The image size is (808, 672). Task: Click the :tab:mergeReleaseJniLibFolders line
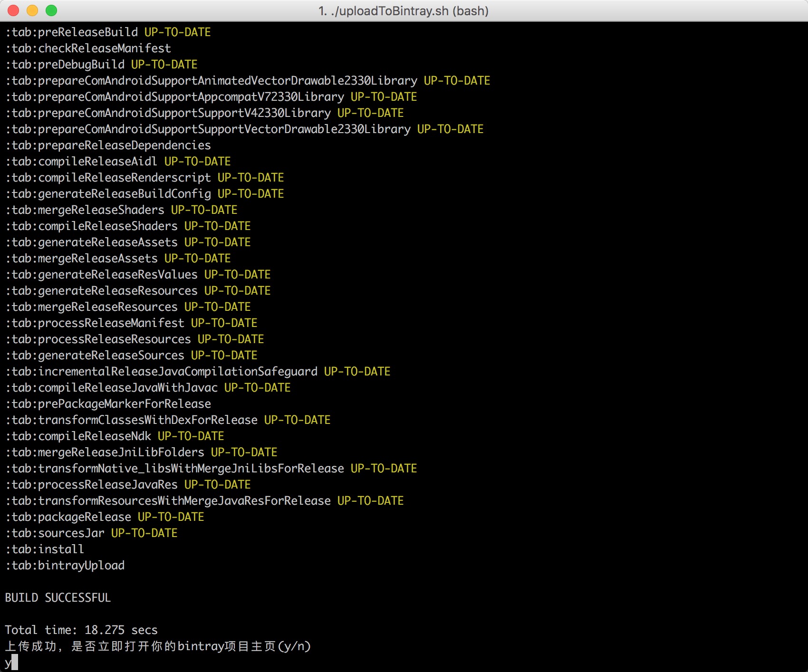coord(141,452)
